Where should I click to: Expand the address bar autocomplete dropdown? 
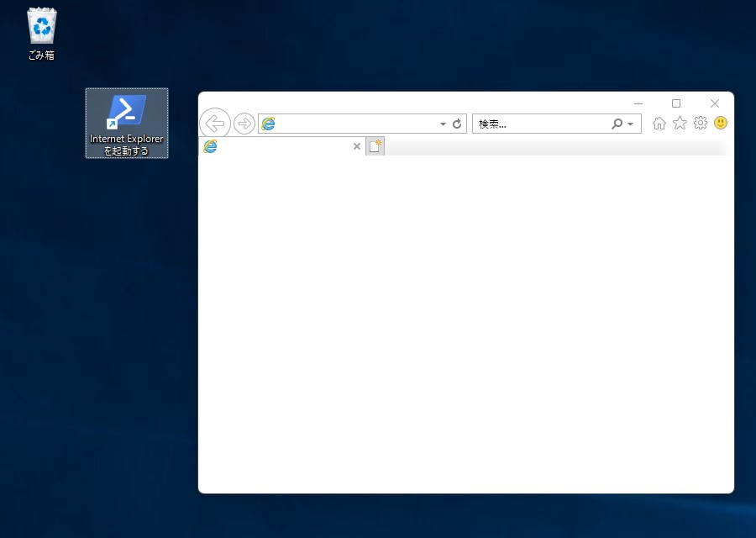click(x=443, y=123)
